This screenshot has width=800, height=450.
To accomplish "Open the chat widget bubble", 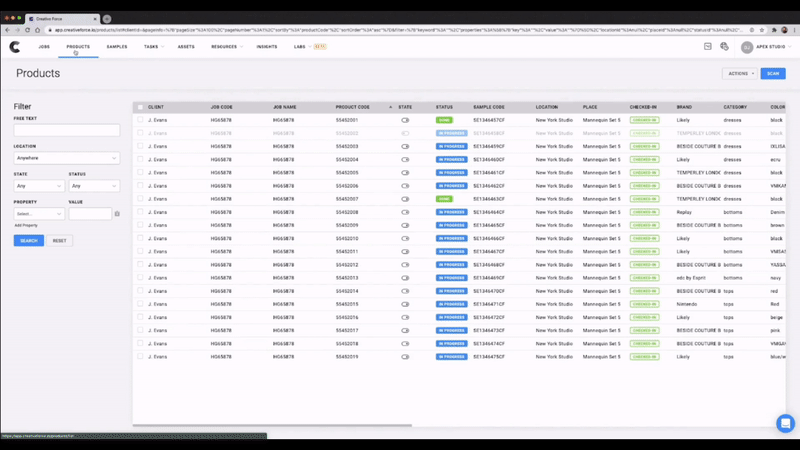I will click(x=784, y=423).
